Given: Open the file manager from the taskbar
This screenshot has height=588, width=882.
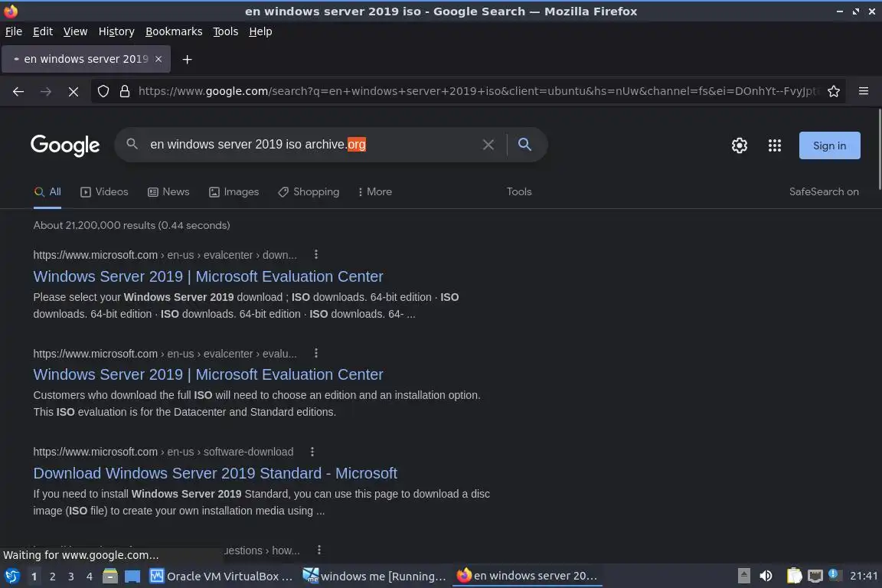Looking at the screenshot, I should (x=110, y=577).
